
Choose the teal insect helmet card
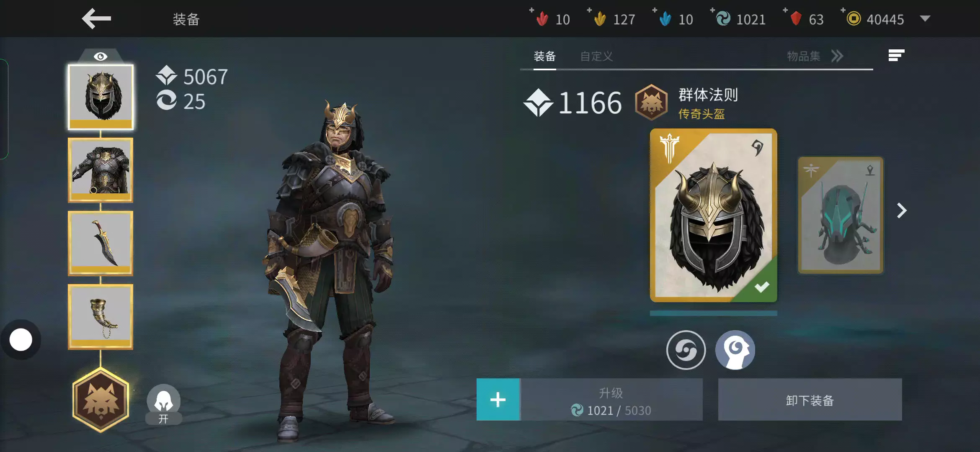pos(841,215)
